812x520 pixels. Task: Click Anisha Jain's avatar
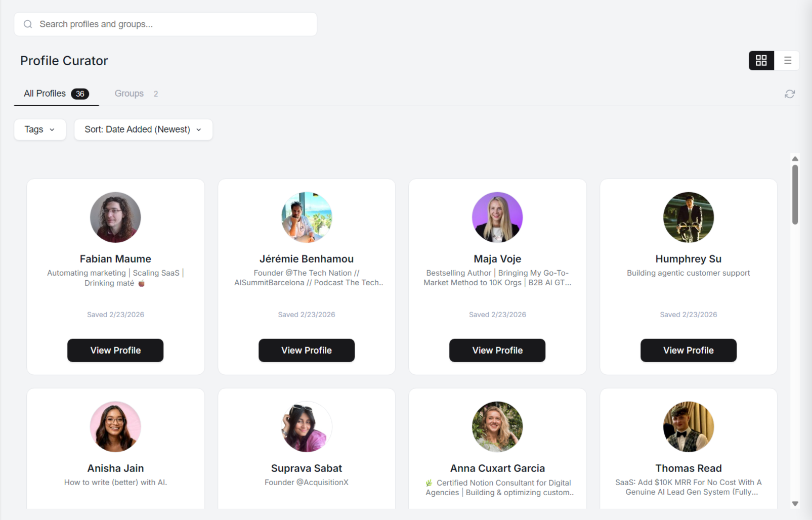click(115, 426)
